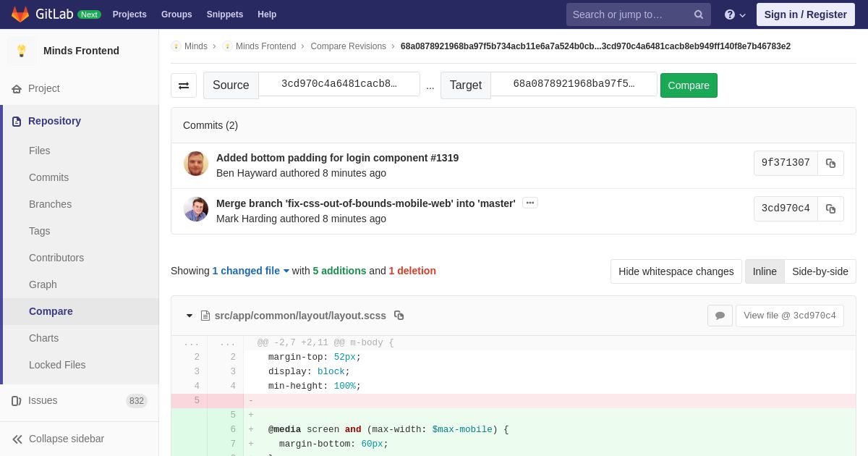Expand merge commit description ellipsis

pos(530,203)
